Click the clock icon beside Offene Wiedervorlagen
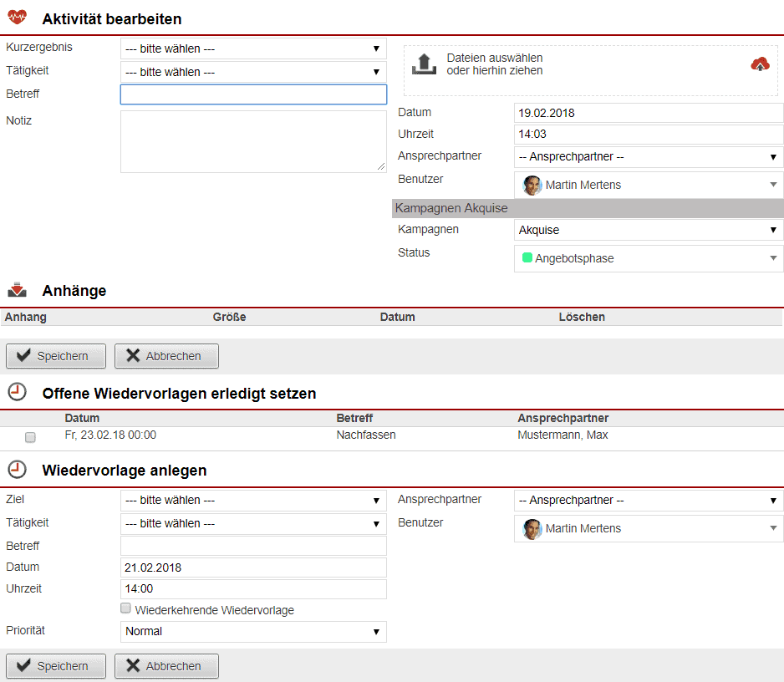 point(17,392)
